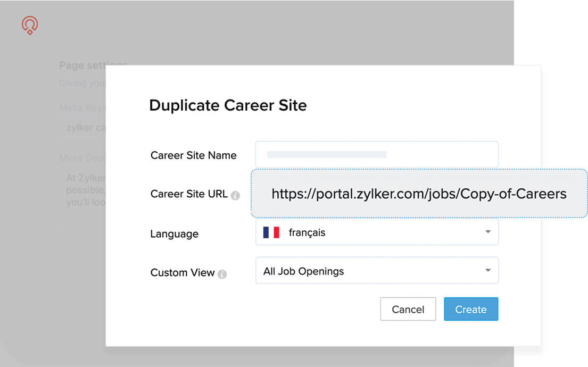Viewport: 588px width, 367px height.
Task: Expand the Language dropdown arrow
Action: (x=487, y=232)
